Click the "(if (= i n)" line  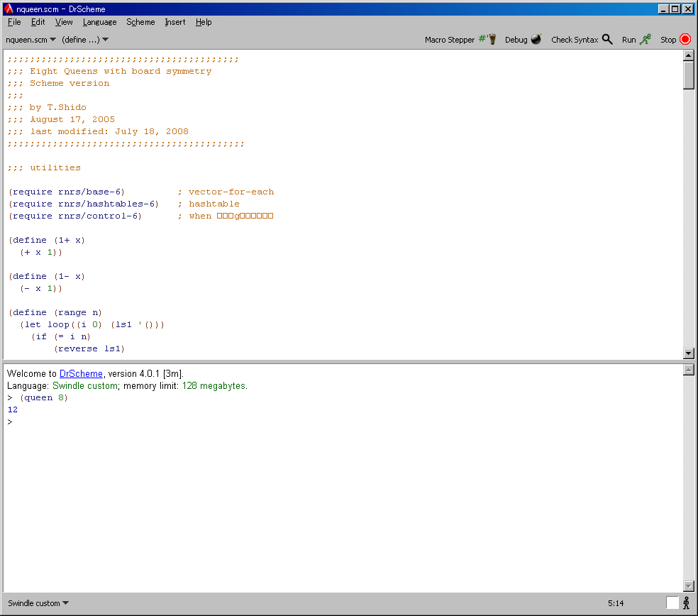point(61,336)
